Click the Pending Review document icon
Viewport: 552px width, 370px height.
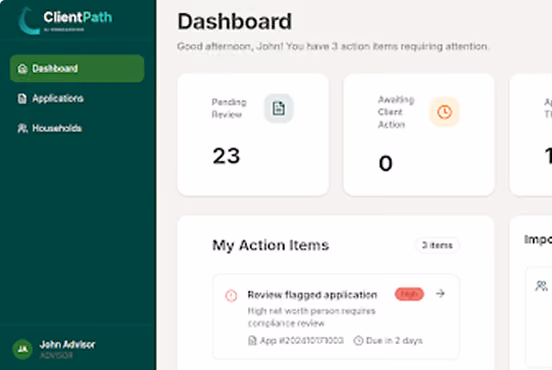click(x=279, y=108)
